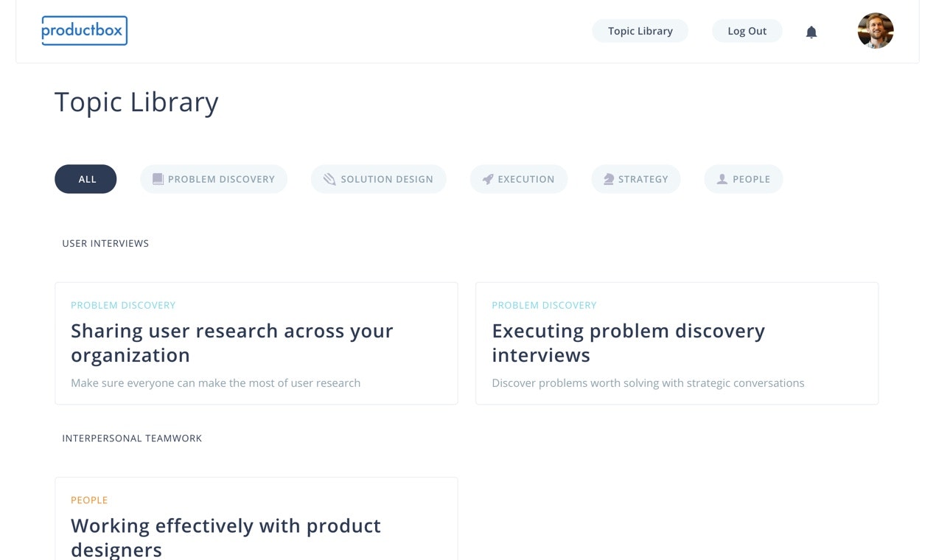
Task: Select the book icon on Problem Discovery filter
Action: pyautogui.click(x=157, y=178)
